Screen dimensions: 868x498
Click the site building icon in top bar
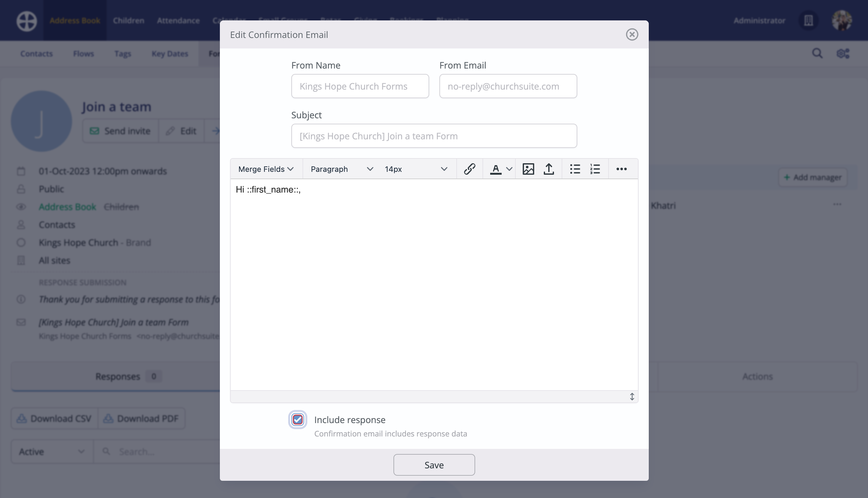pos(808,20)
